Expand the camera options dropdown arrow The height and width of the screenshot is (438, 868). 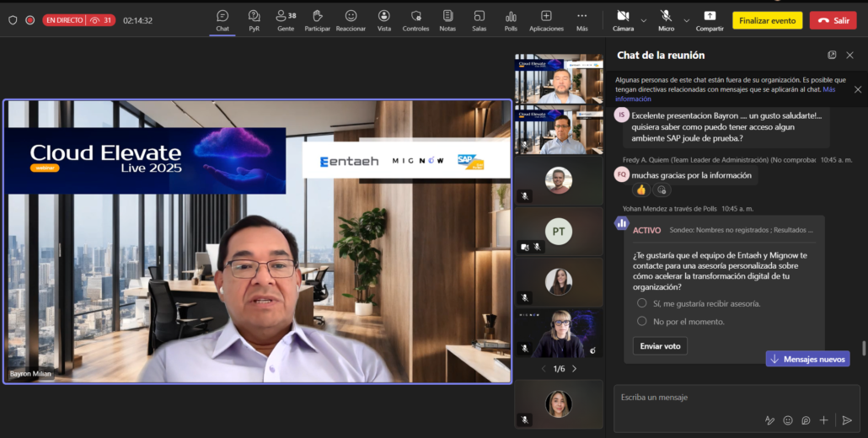[644, 19]
